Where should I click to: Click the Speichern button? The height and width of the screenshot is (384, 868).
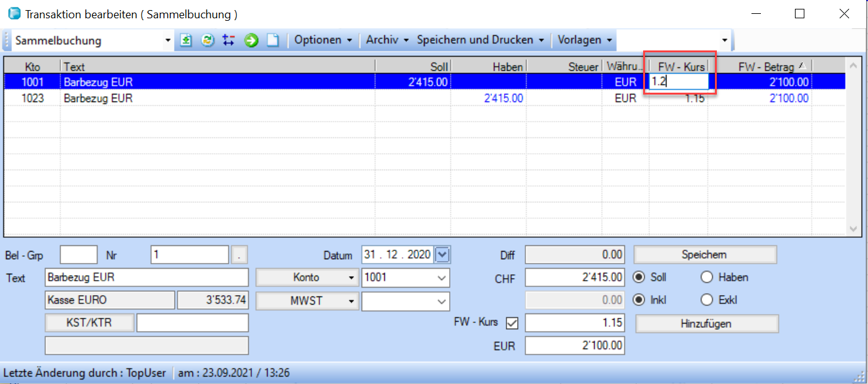pos(704,255)
